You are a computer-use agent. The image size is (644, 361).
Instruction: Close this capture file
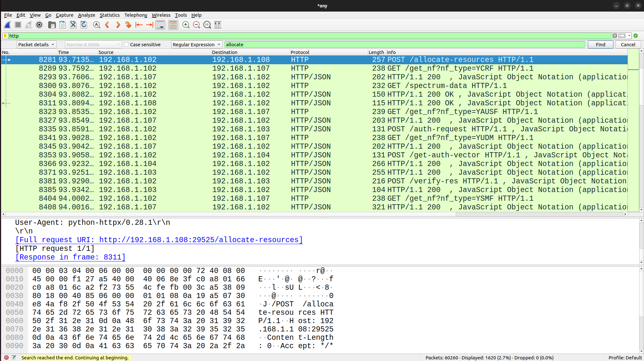click(73, 25)
